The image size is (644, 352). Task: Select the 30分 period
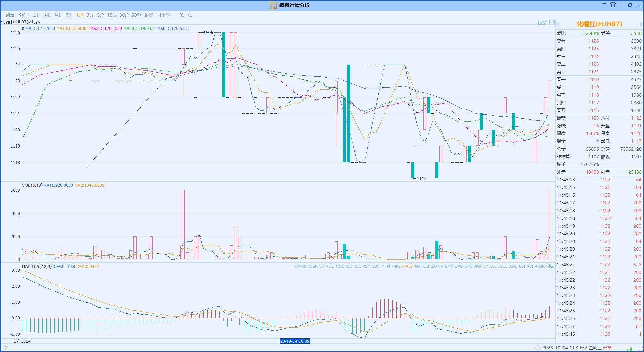124,15
